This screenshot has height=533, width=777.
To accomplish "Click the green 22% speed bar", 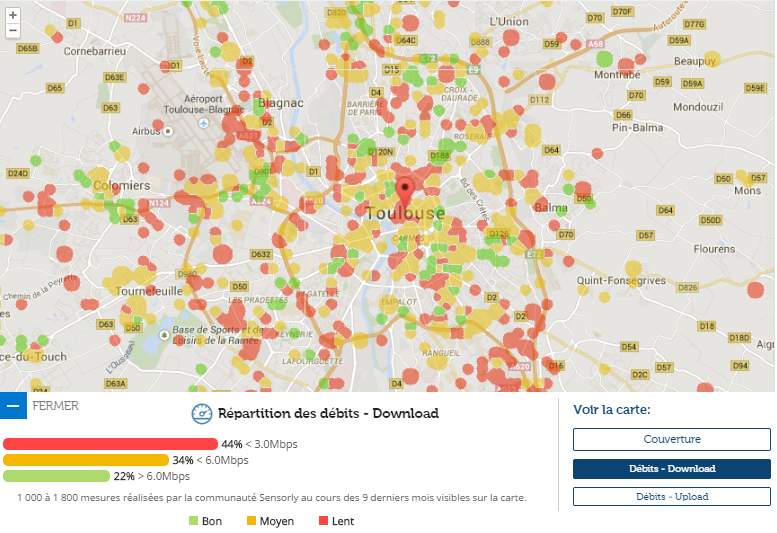I will [x=56, y=476].
